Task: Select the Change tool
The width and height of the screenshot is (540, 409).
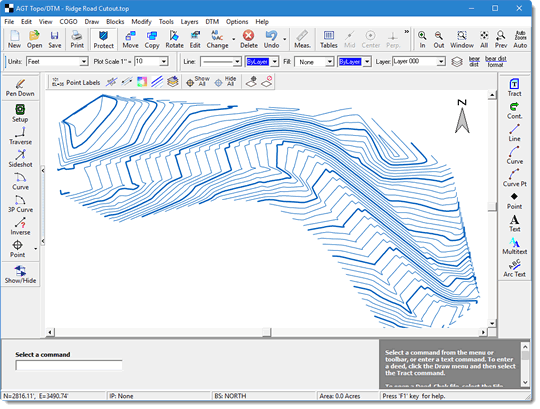Action: tap(217, 39)
